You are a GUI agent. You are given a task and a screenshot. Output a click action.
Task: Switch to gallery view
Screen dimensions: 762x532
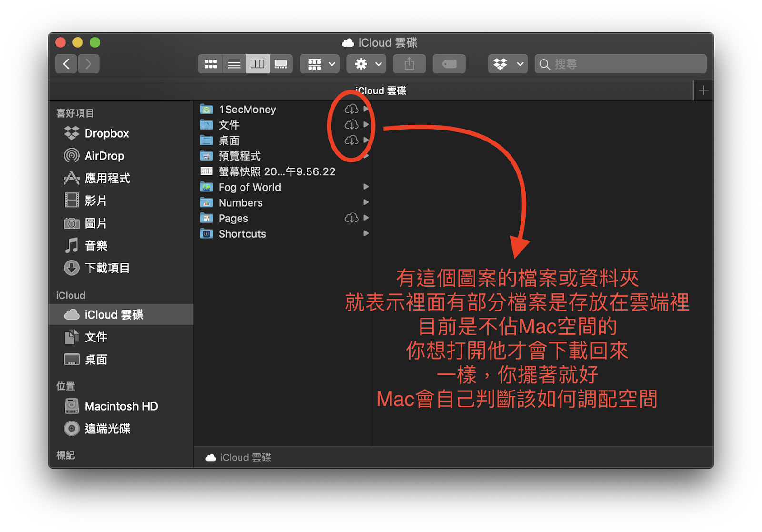click(x=281, y=64)
